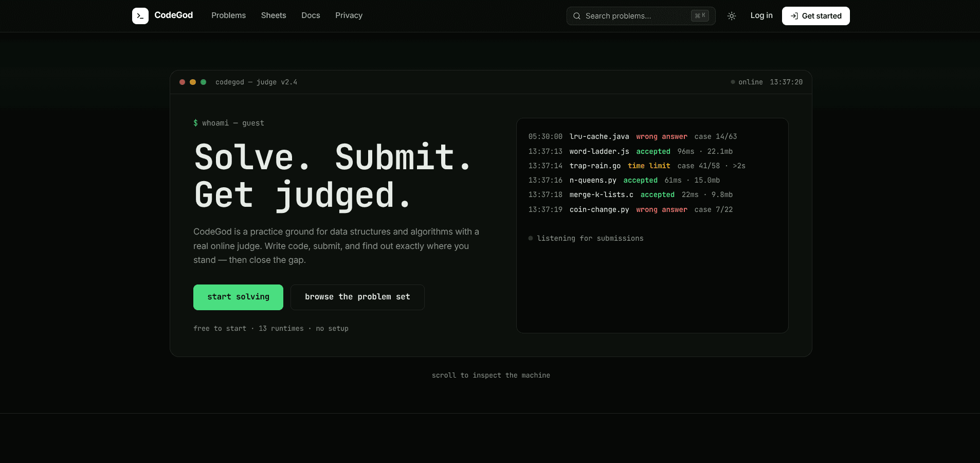Click listening for submissions status
The width and height of the screenshot is (980, 463).
click(x=586, y=238)
